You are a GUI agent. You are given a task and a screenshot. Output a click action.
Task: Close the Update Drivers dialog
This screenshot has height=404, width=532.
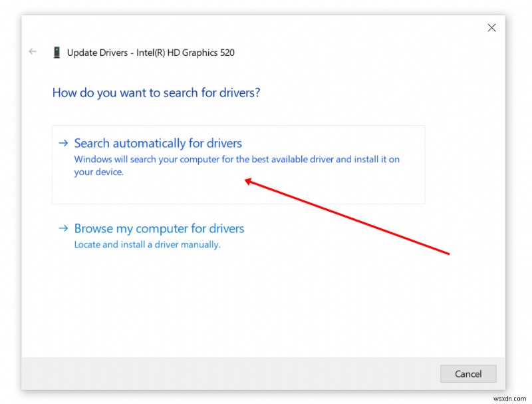pos(491,27)
